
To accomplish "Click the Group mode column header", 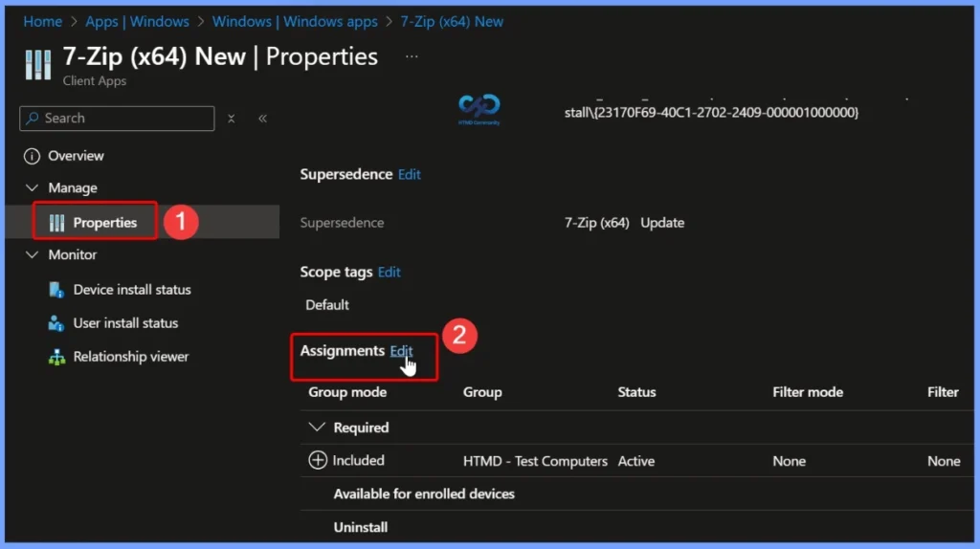I will (x=347, y=392).
